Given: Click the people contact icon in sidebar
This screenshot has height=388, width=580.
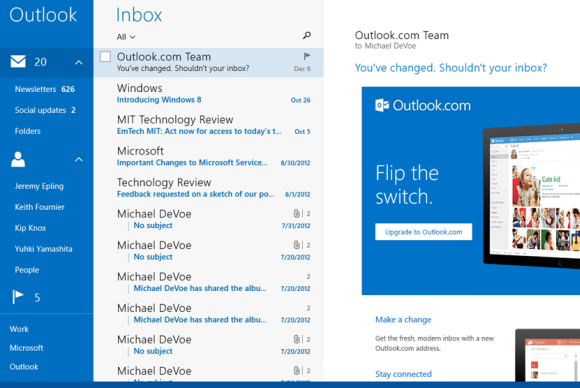Looking at the screenshot, I should tap(18, 159).
